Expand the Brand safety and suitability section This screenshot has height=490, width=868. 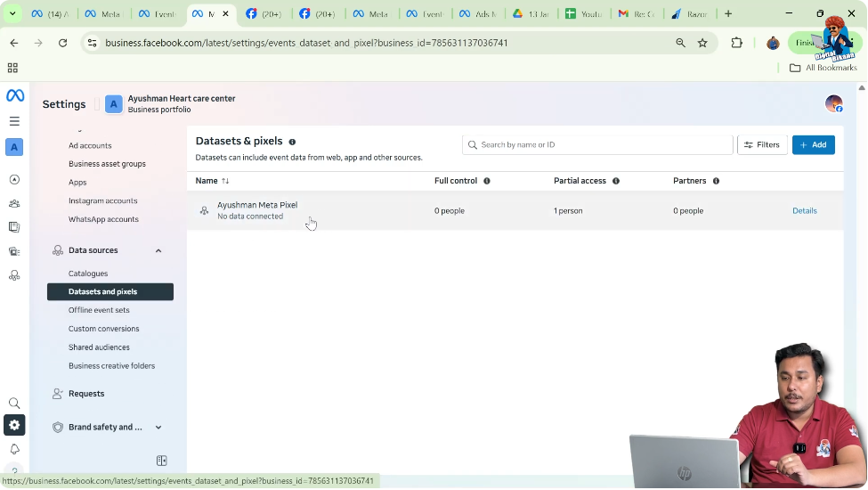[x=158, y=428]
